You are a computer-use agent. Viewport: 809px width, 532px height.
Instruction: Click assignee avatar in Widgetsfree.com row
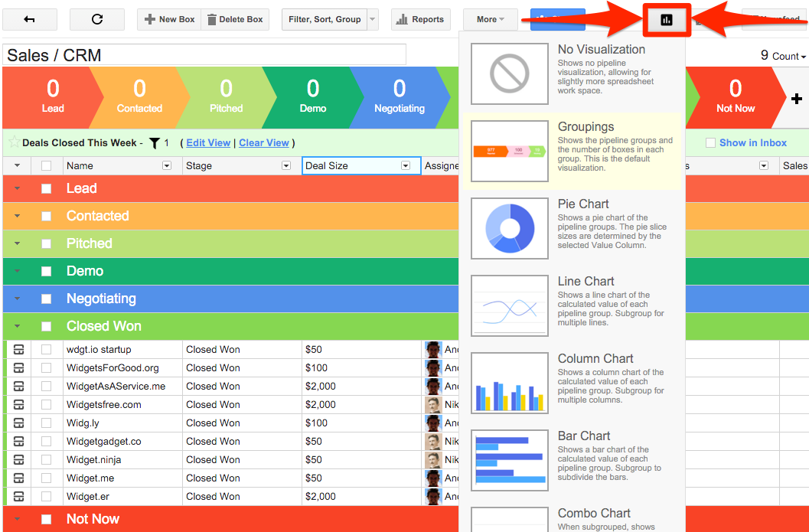[433, 404]
